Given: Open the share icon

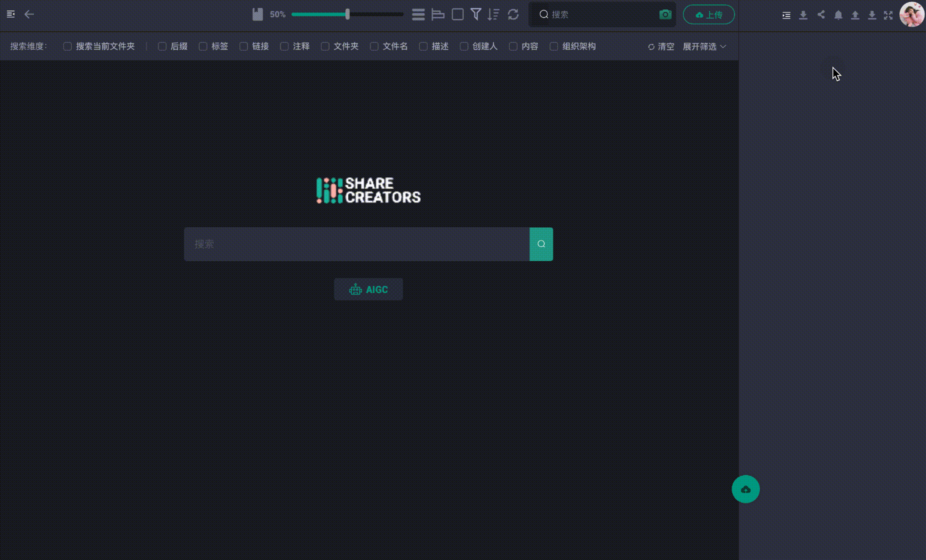Looking at the screenshot, I should pos(821,14).
